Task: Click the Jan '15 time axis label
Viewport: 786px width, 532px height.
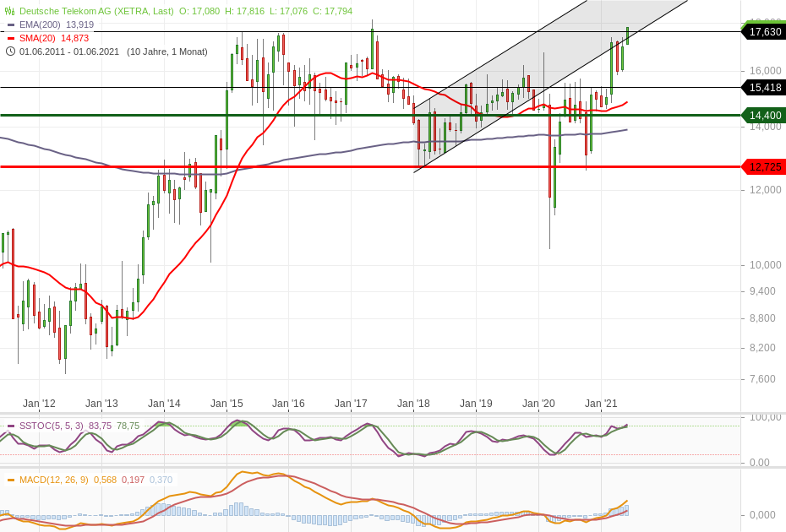Action: coord(227,404)
